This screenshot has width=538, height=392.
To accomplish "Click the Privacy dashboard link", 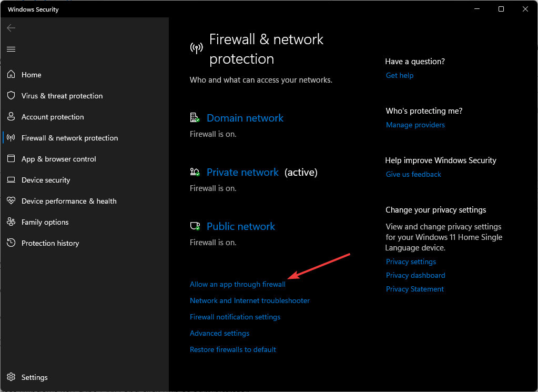I will coord(415,275).
